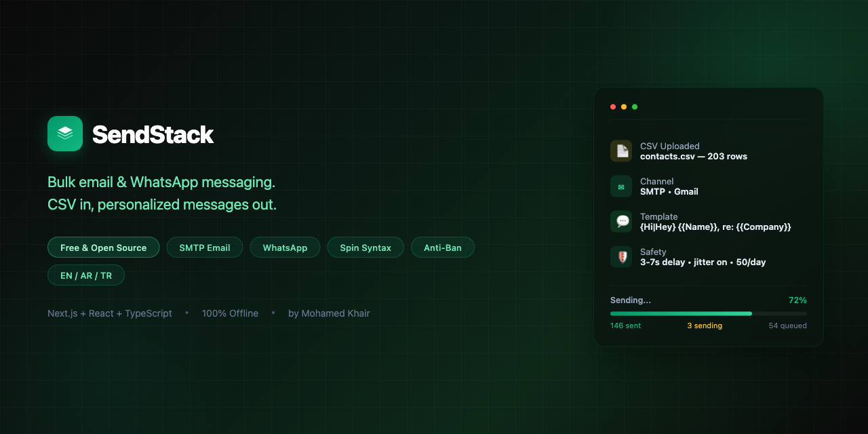The width and height of the screenshot is (868, 434).
Task: Click the SendStack green stack logo icon
Action: click(65, 134)
